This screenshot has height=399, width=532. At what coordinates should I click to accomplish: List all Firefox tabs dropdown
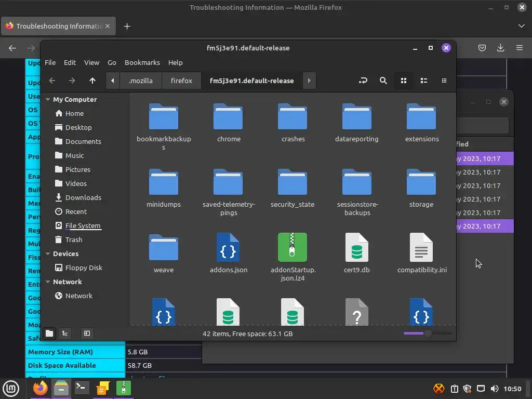point(522,26)
